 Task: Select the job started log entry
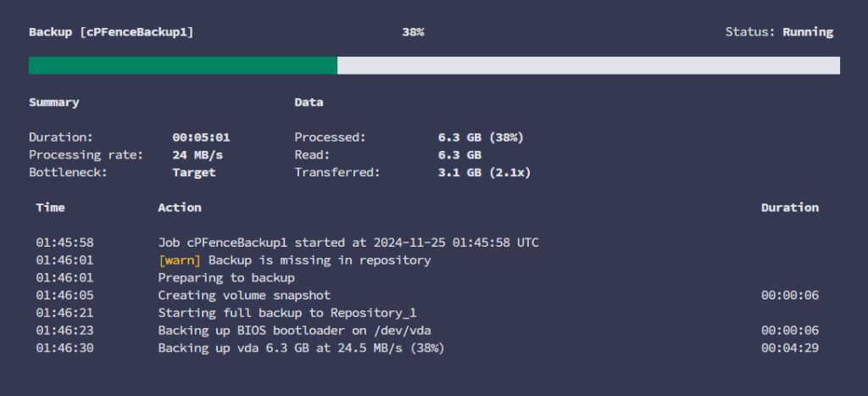348,243
